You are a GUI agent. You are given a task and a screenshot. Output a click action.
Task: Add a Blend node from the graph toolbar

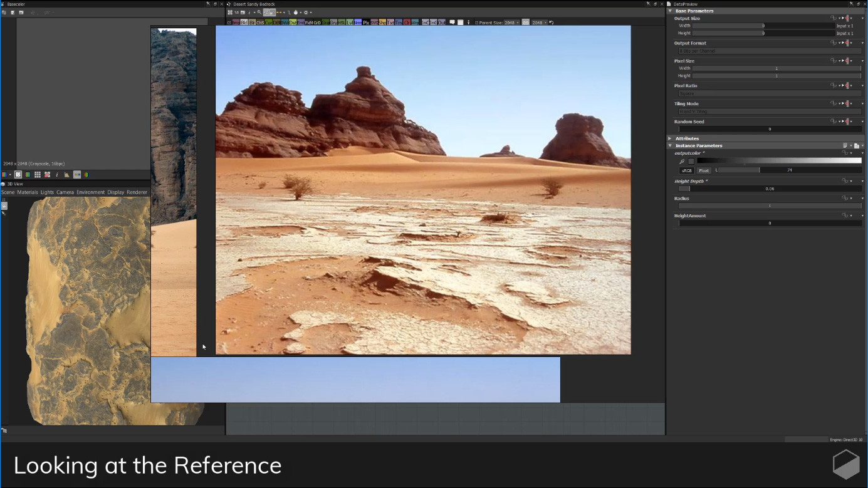(244, 23)
